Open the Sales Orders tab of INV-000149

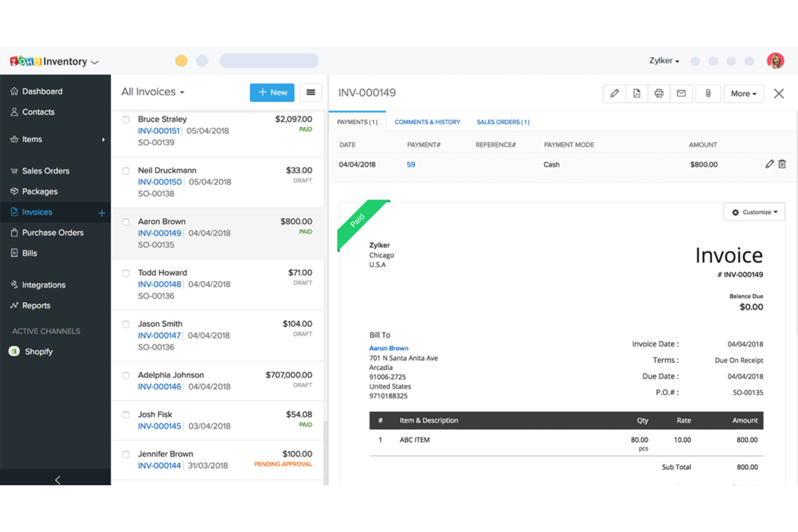[x=503, y=122]
